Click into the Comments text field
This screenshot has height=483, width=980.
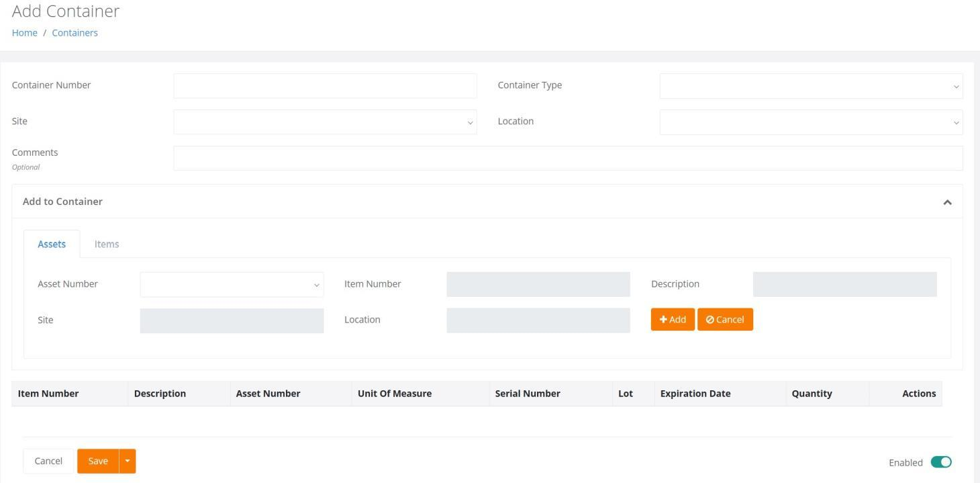click(568, 158)
